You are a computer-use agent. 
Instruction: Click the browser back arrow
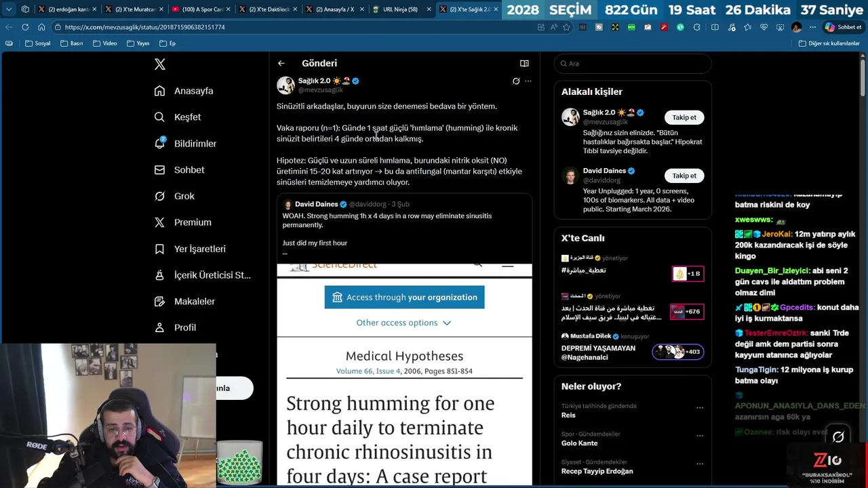click(9, 27)
